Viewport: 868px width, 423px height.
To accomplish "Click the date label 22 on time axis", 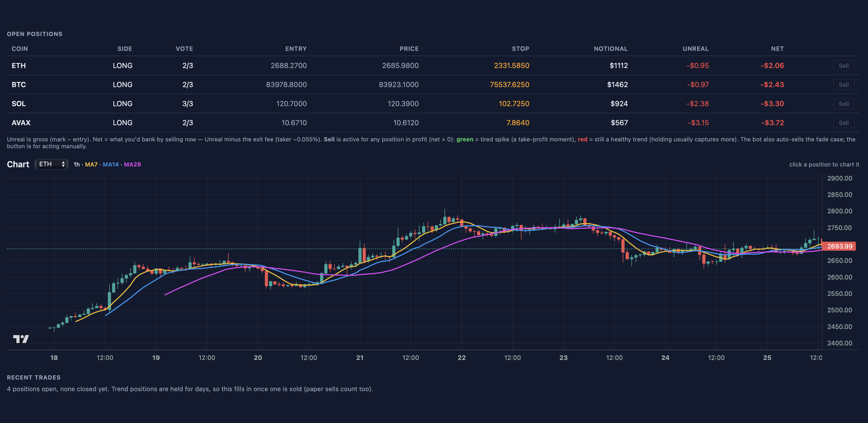I will (462, 358).
